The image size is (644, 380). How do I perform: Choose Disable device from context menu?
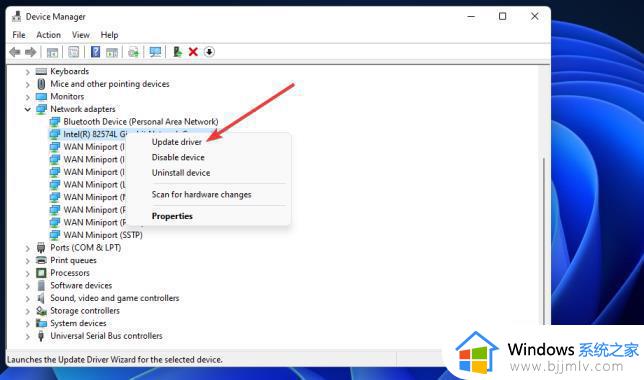click(178, 157)
